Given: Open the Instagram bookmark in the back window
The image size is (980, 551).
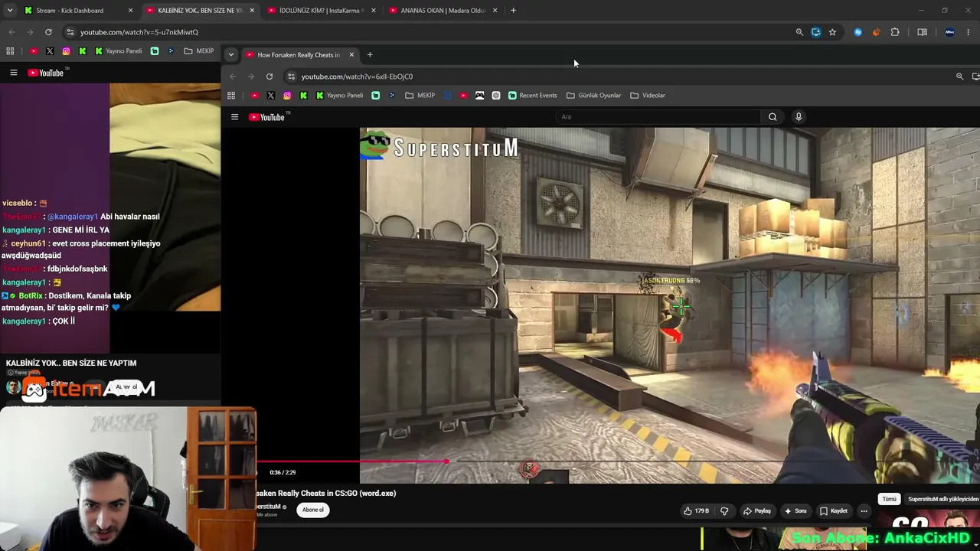Looking at the screenshot, I should 66,51.
